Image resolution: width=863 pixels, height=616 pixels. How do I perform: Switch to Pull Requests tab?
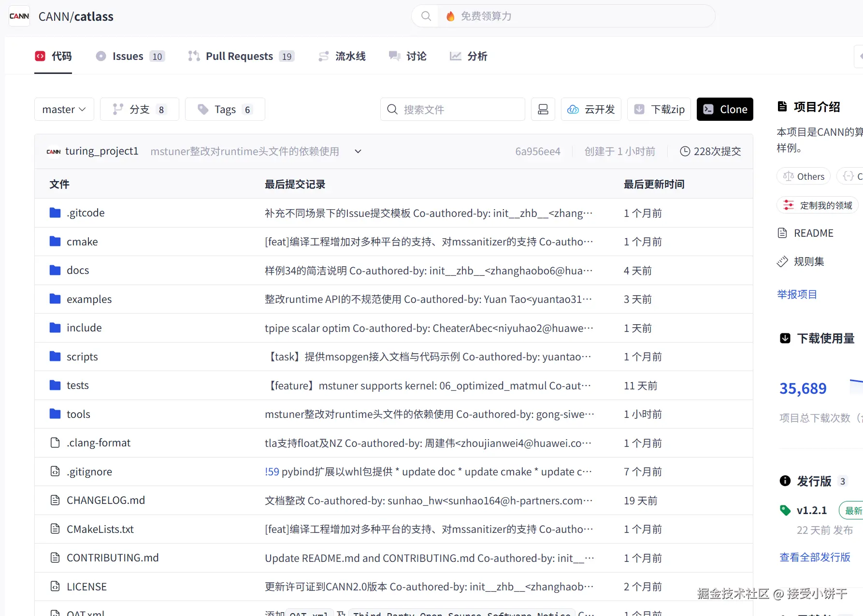(x=241, y=56)
